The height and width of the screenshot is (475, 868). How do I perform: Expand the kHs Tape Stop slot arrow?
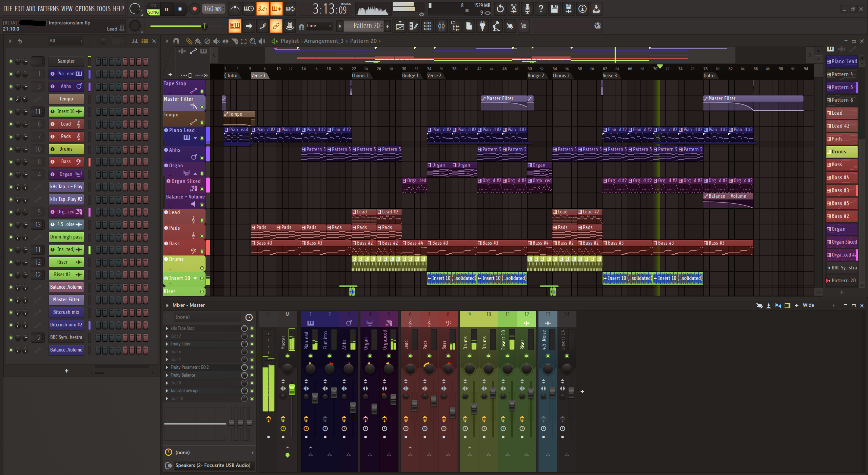167,328
